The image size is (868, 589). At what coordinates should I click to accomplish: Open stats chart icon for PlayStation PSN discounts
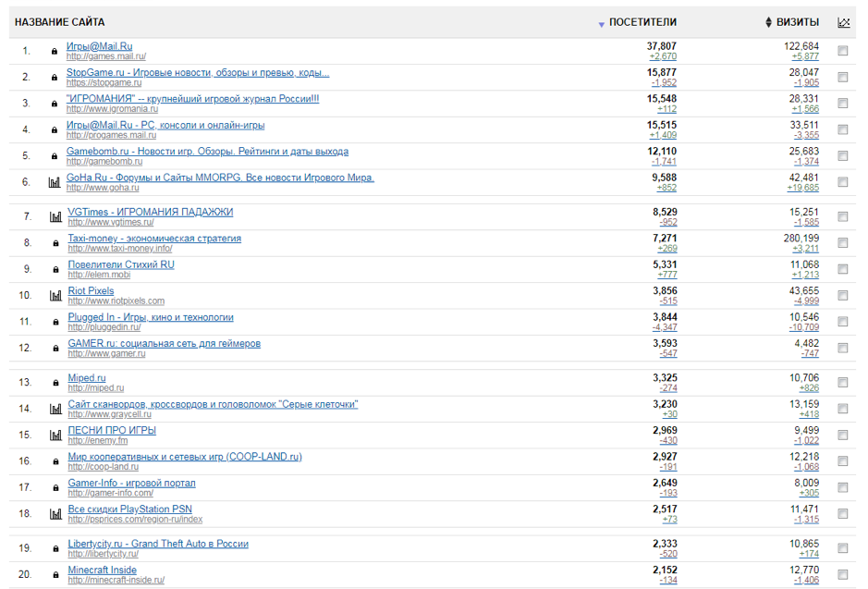55,514
